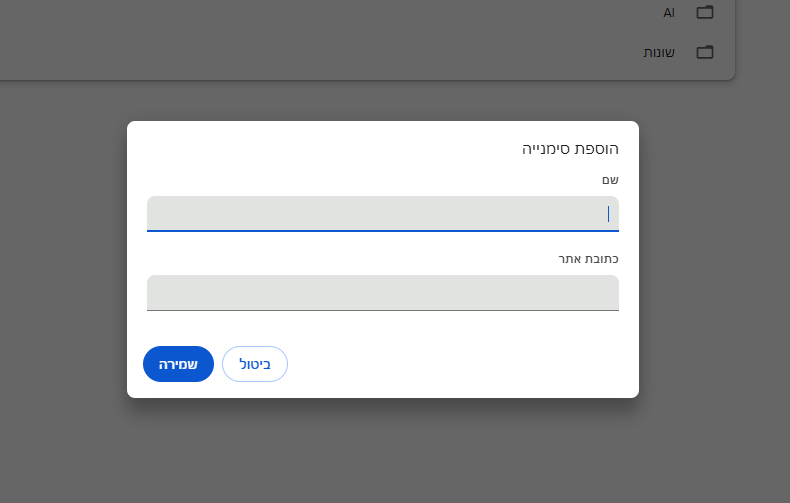
Task: Cancel the dialog with ביטול button
Action: (x=255, y=364)
